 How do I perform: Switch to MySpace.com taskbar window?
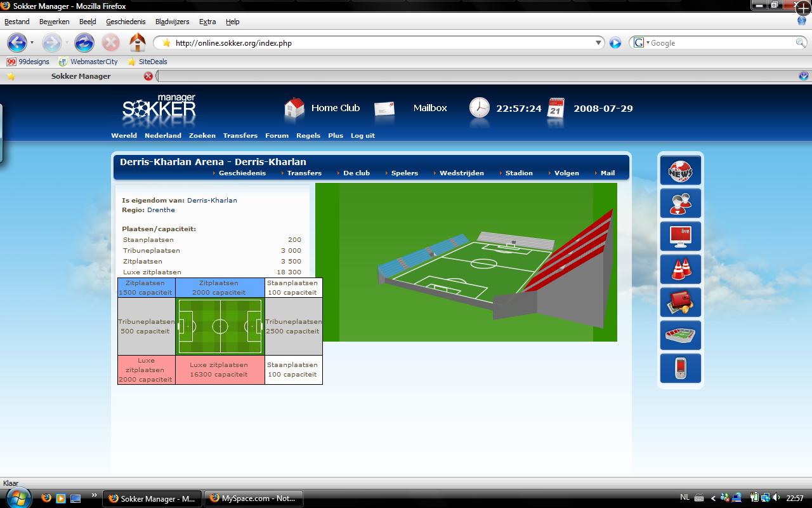click(x=253, y=498)
